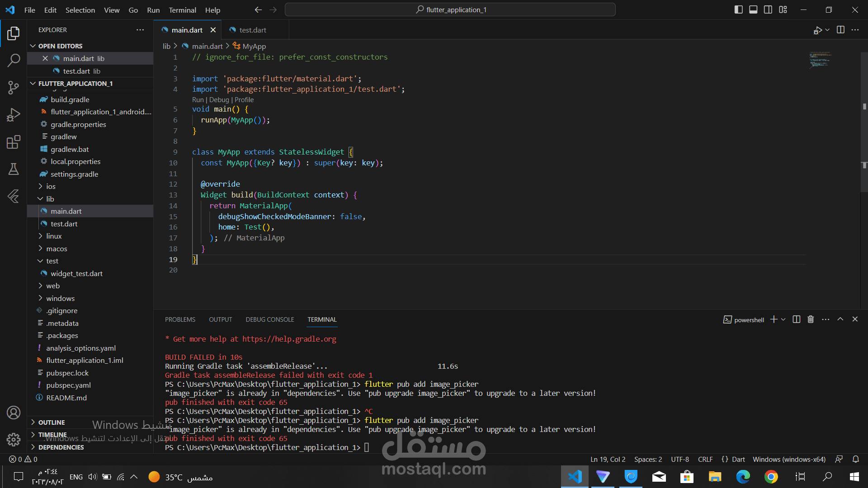Split the editor to the right
The width and height of the screenshot is (868, 488).
[840, 30]
